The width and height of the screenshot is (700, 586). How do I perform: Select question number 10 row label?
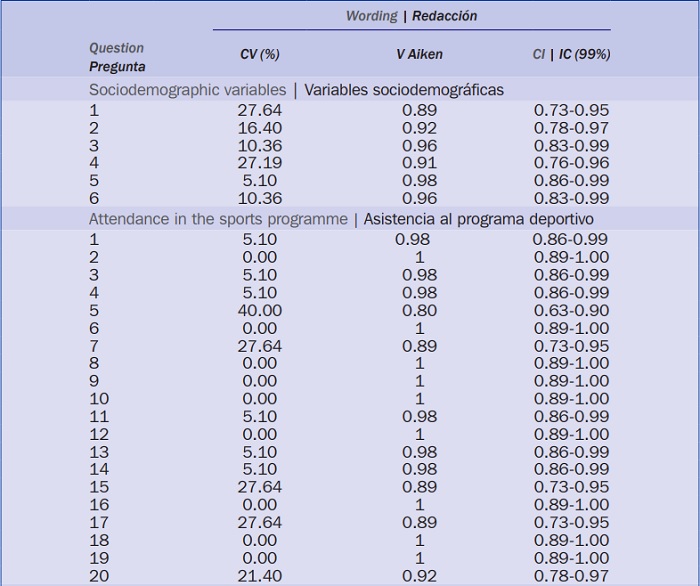pyautogui.click(x=98, y=399)
